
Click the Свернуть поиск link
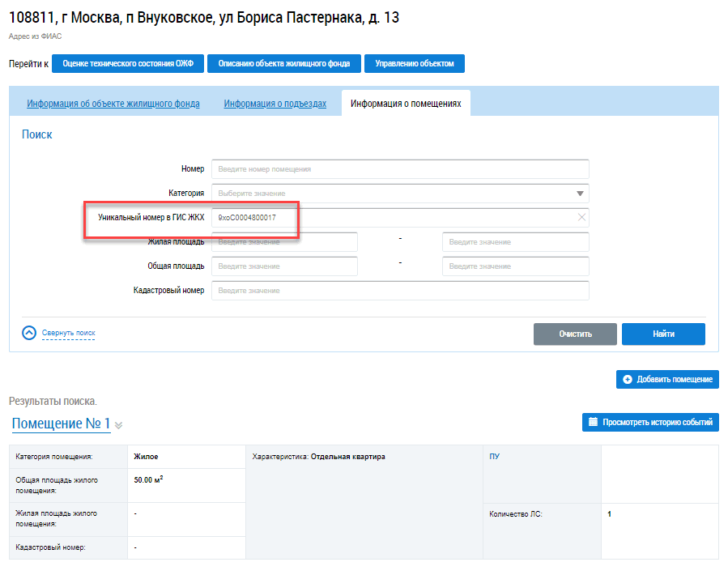pos(68,333)
